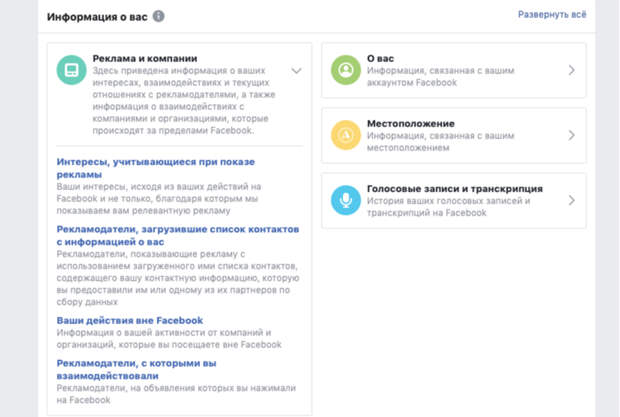
Task: Click the blue microphone icon
Action: (x=346, y=200)
